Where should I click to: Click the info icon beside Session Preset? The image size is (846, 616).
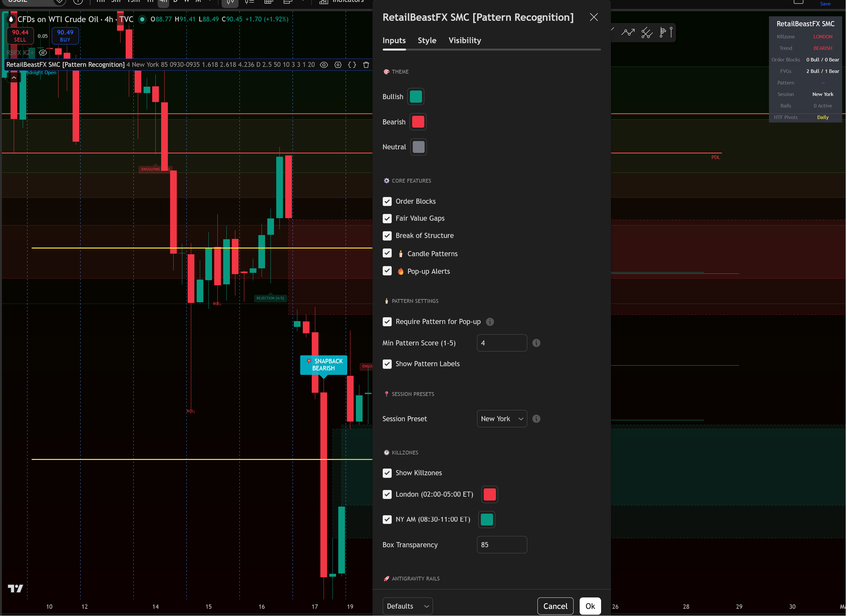click(x=536, y=419)
